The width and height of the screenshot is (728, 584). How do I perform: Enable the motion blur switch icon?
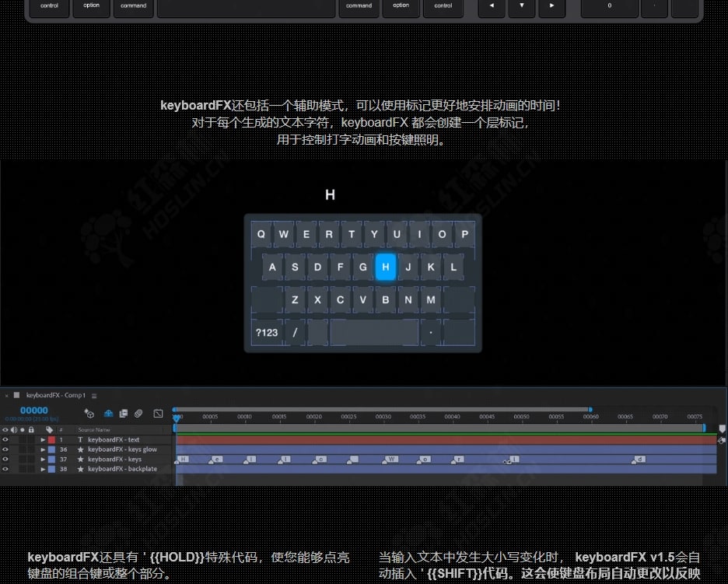(138, 413)
